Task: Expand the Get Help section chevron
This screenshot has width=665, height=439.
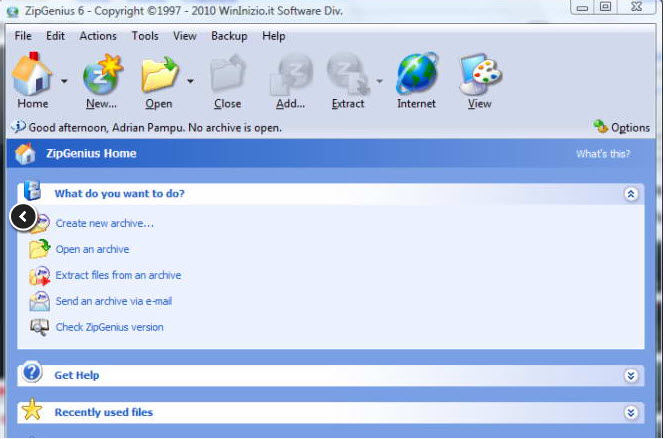Action: pyautogui.click(x=631, y=376)
